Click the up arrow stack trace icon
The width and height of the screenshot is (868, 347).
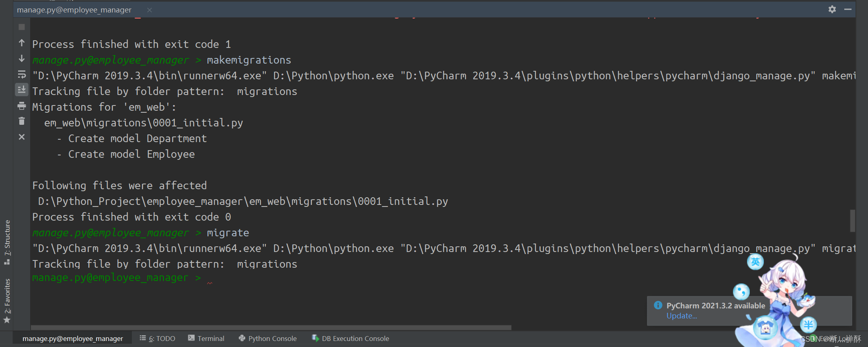click(x=22, y=43)
